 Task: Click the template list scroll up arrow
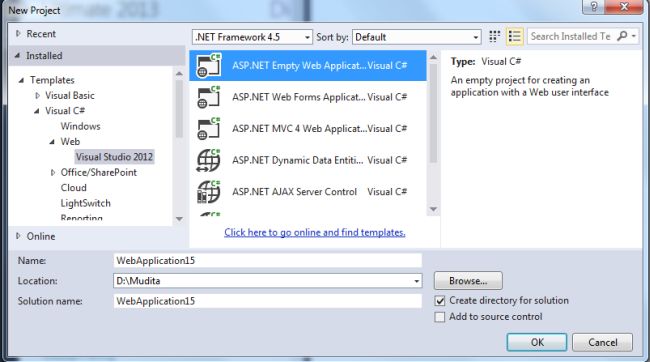click(x=433, y=57)
